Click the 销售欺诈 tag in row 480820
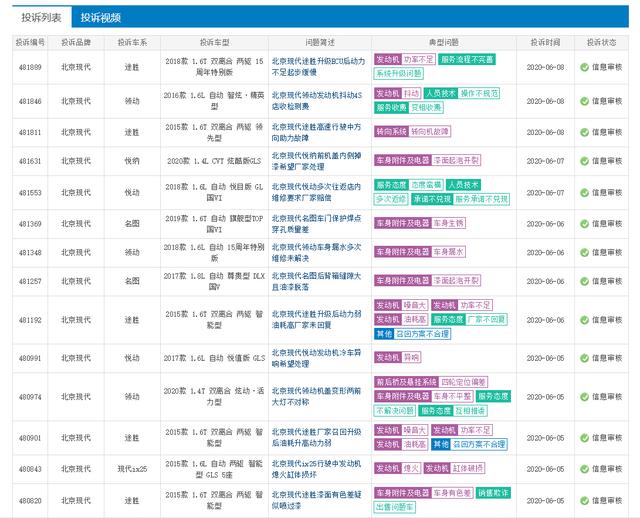The height and width of the screenshot is (518, 640). [493, 493]
